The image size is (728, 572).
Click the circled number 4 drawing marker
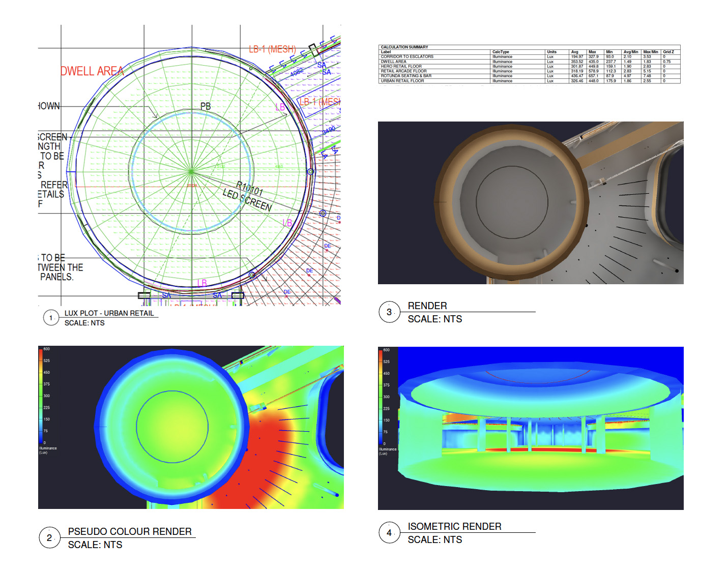click(389, 533)
